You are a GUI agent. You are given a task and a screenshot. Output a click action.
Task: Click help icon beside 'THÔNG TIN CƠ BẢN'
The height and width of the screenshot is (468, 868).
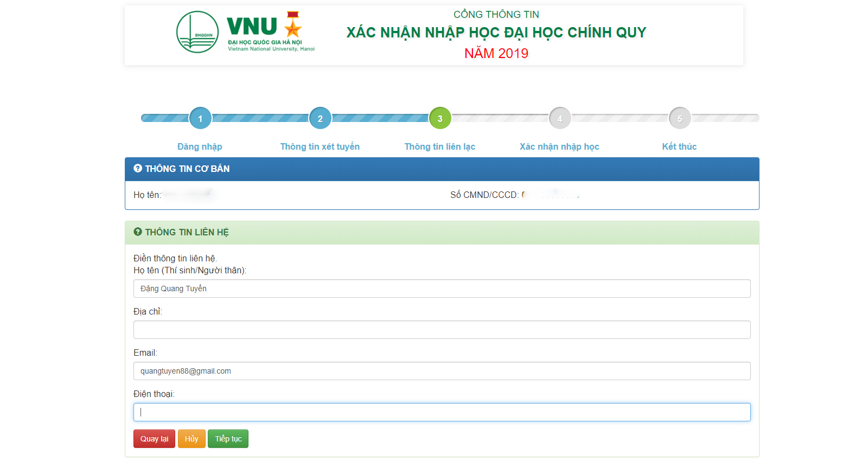[138, 169]
